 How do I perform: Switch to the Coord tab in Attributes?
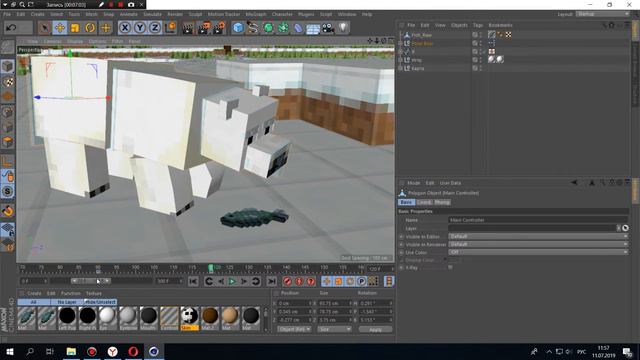424,202
